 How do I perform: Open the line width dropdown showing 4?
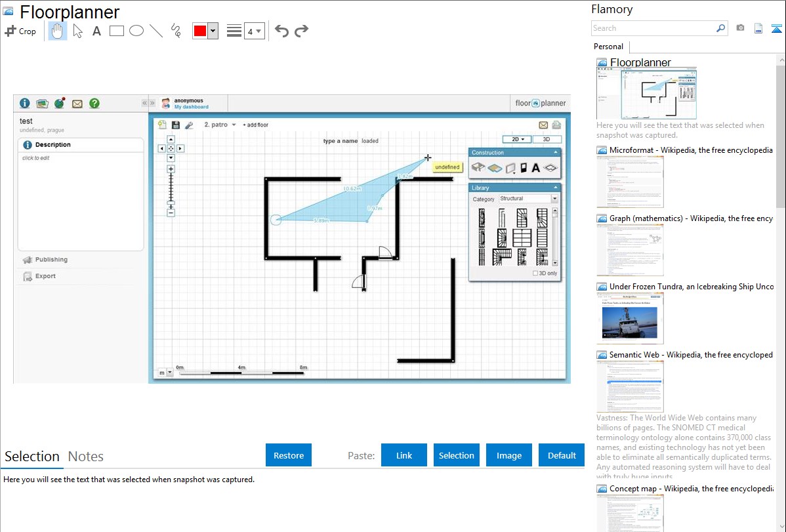(255, 31)
